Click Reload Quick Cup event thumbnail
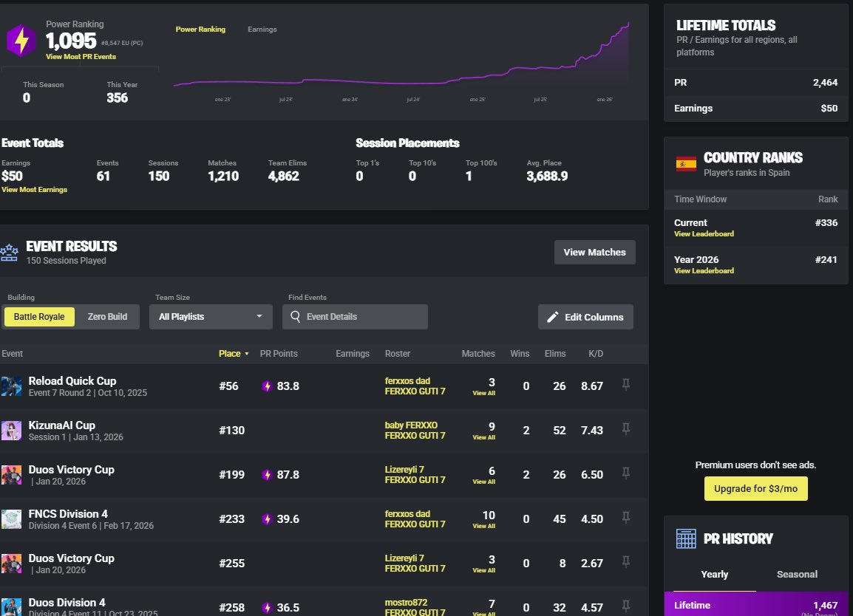 coord(11,386)
